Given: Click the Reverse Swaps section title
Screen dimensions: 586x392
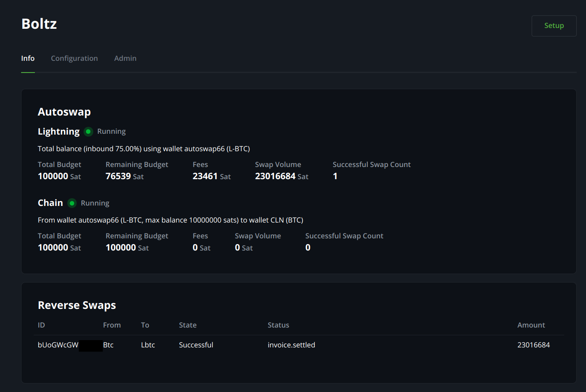Looking at the screenshot, I should [x=77, y=305].
